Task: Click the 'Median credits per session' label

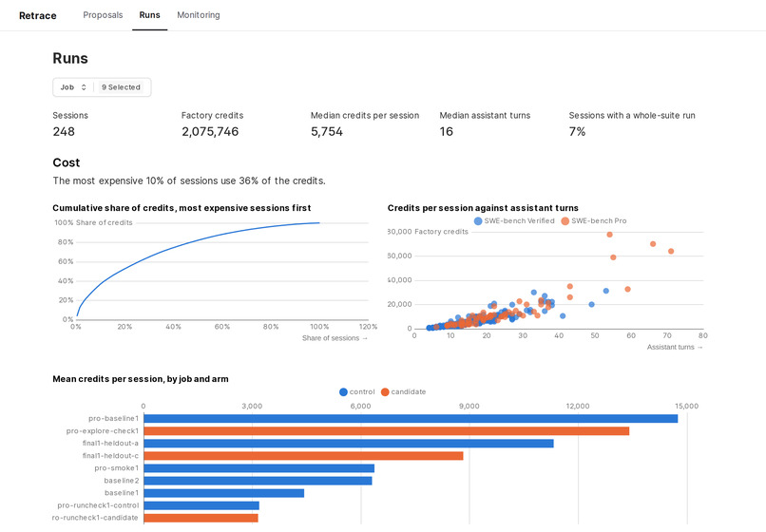Action: 365,115
